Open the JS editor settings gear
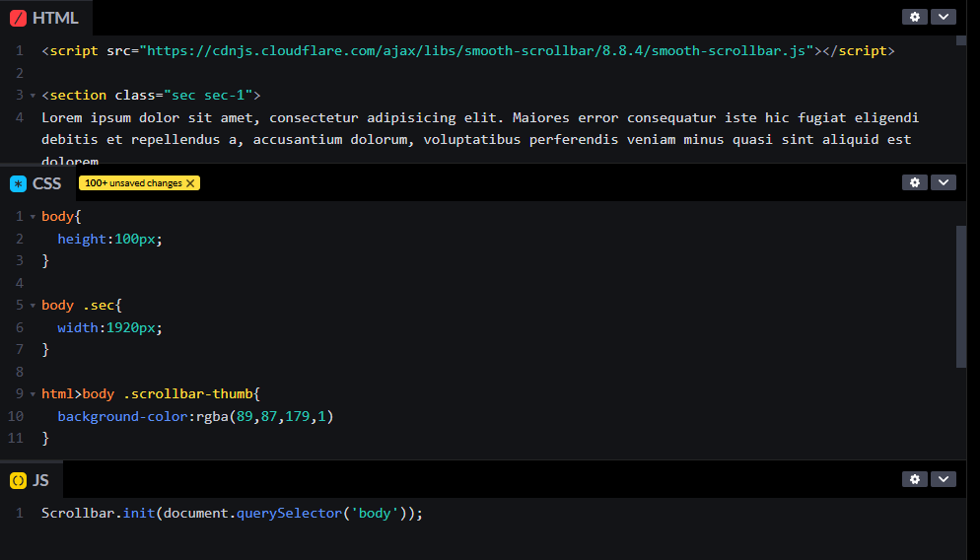Screen dimensions: 980x560 pyautogui.click(x=914, y=479)
